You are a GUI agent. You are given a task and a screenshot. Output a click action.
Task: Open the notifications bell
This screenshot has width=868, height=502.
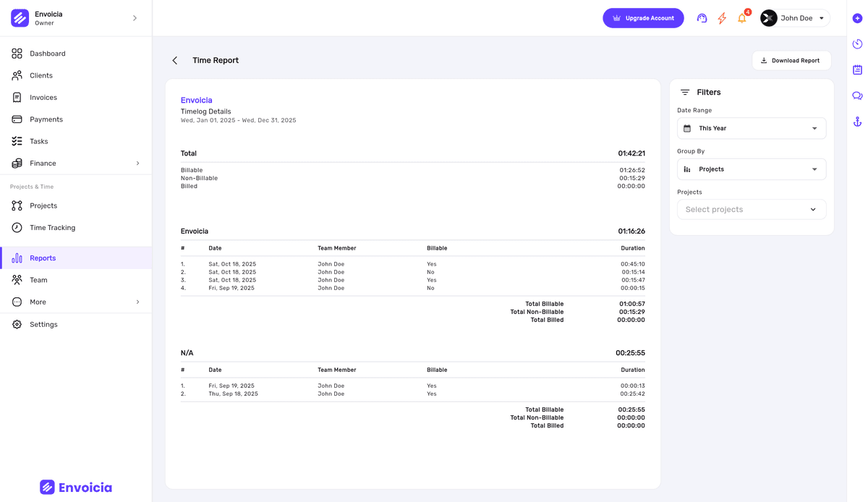tap(741, 19)
